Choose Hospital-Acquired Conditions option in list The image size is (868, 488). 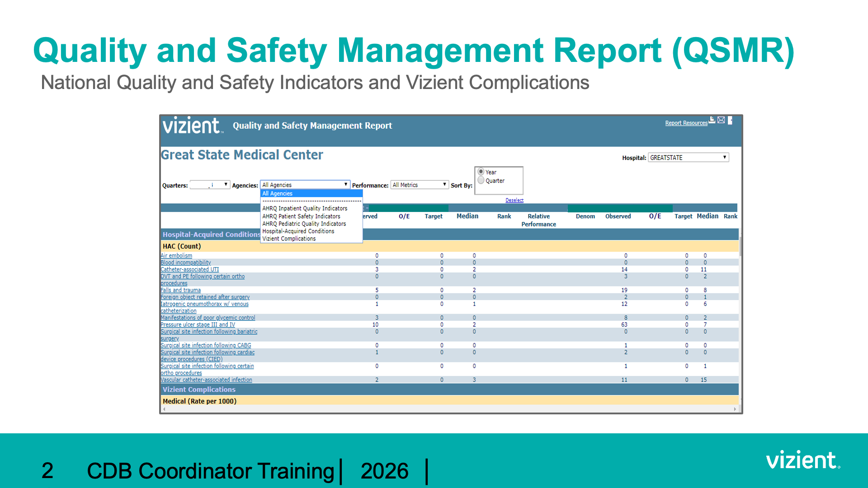coord(298,231)
